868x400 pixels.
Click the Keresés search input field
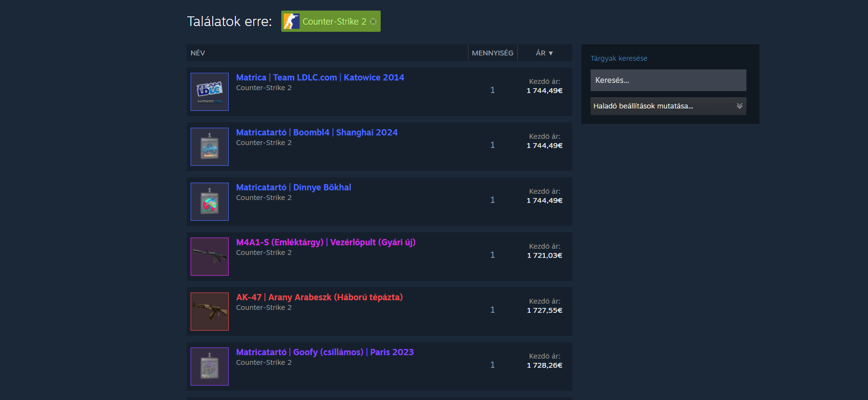[668, 80]
